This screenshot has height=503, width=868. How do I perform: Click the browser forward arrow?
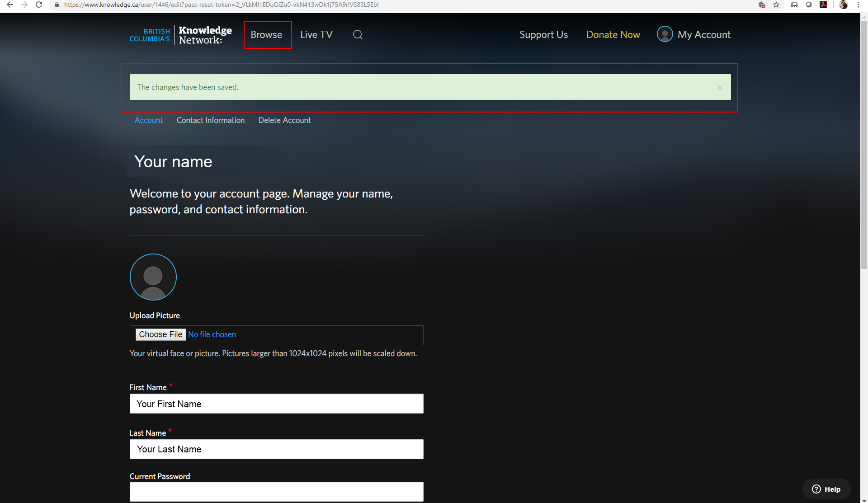pyautogui.click(x=24, y=5)
